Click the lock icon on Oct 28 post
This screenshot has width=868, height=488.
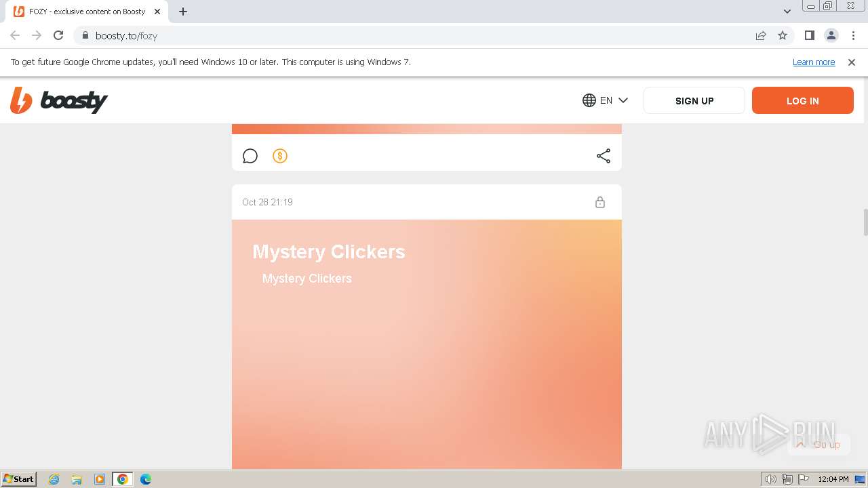click(600, 202)
